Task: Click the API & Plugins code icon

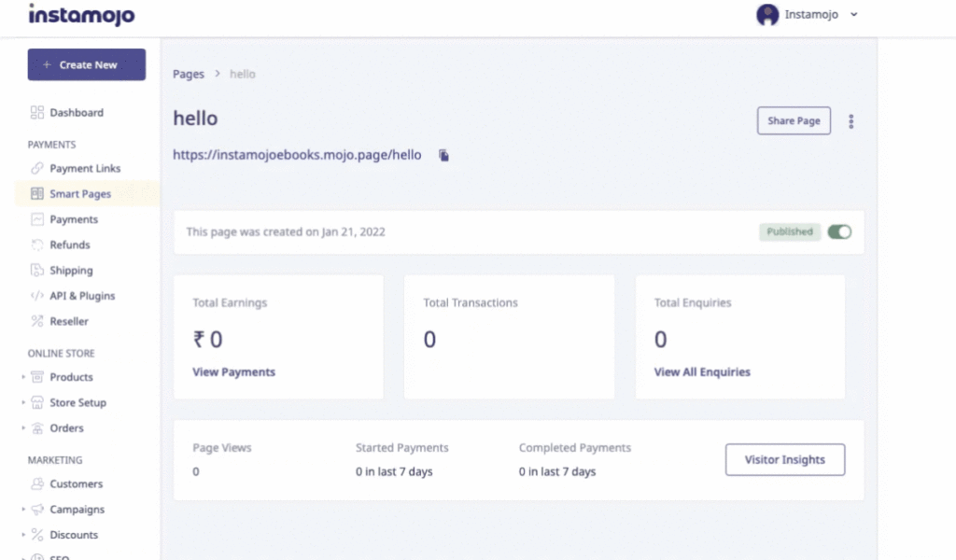Action: click(x=37, y=296)
